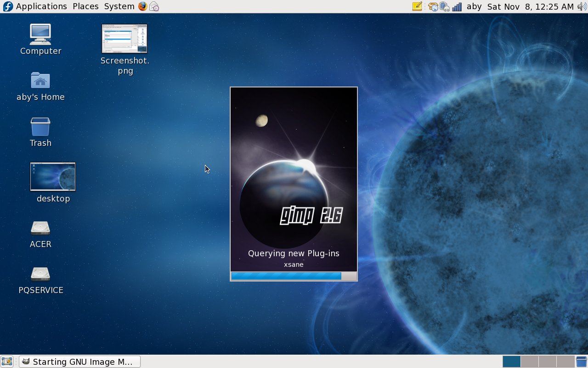Select the ACER drive icon

(40, 235)
